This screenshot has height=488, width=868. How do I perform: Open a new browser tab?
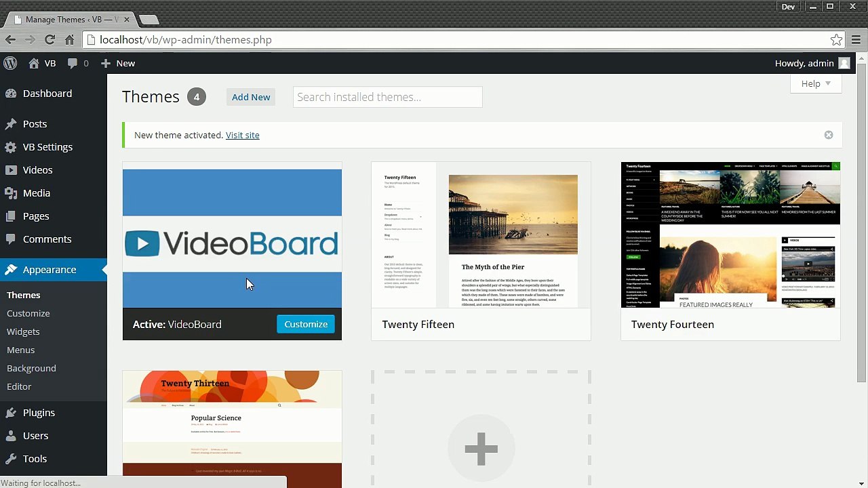coord(149,20)
